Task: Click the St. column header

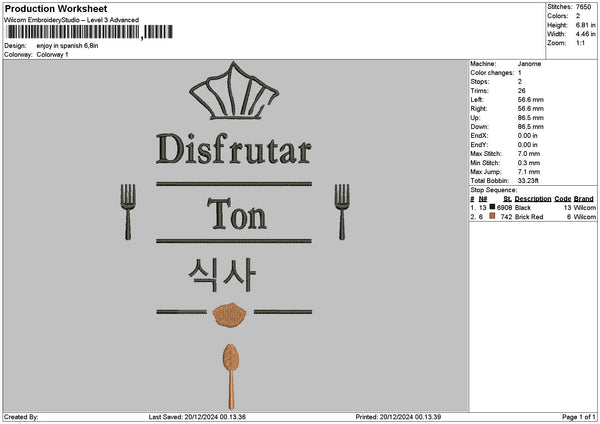Action: tap(507, 199)
